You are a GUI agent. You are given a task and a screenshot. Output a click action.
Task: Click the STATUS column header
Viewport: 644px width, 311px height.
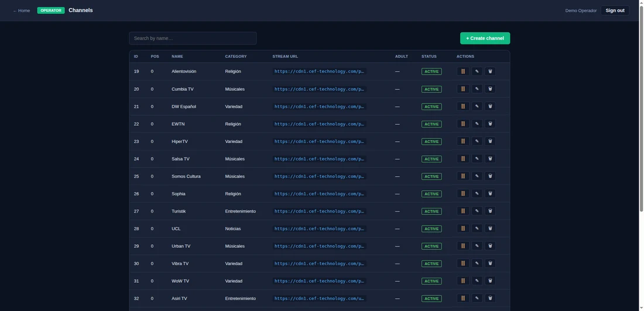tap(429, 56)
